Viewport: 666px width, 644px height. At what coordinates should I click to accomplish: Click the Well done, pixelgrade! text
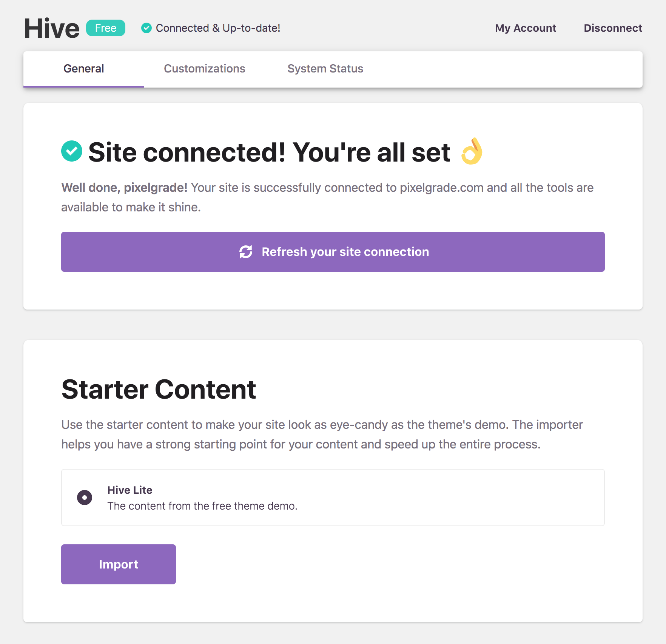pos(124,188)
